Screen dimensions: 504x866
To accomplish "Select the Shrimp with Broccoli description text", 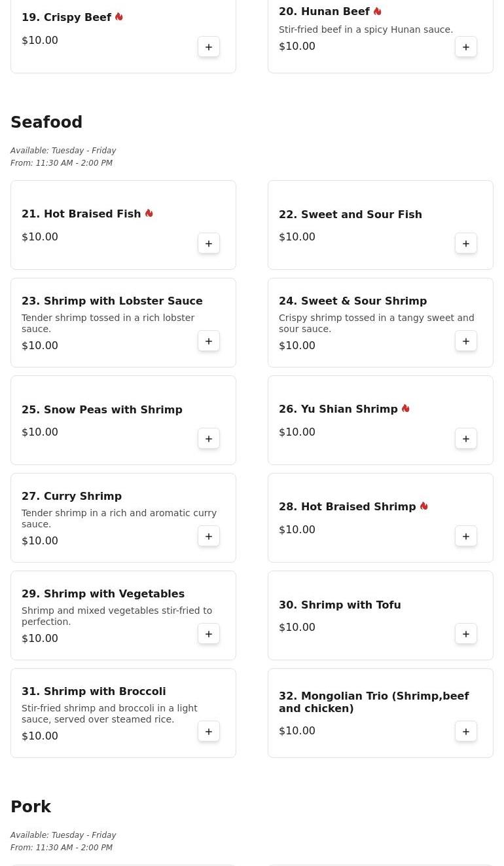I will (109, 713).
